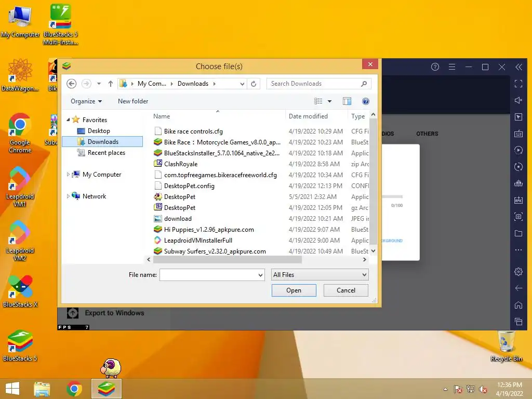The image size is (532, 399).
Task: Click BlueStacks fullscreen icon in sidebar
Action: coord(518,84)
